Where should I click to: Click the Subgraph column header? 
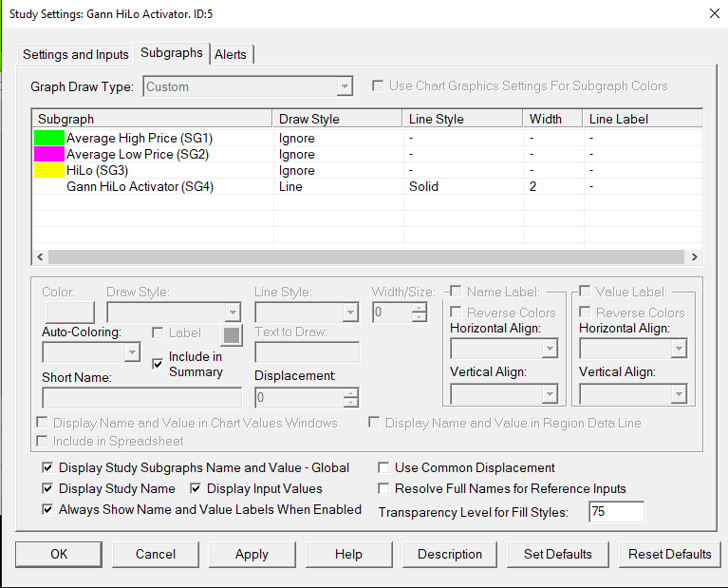[152, 119]
